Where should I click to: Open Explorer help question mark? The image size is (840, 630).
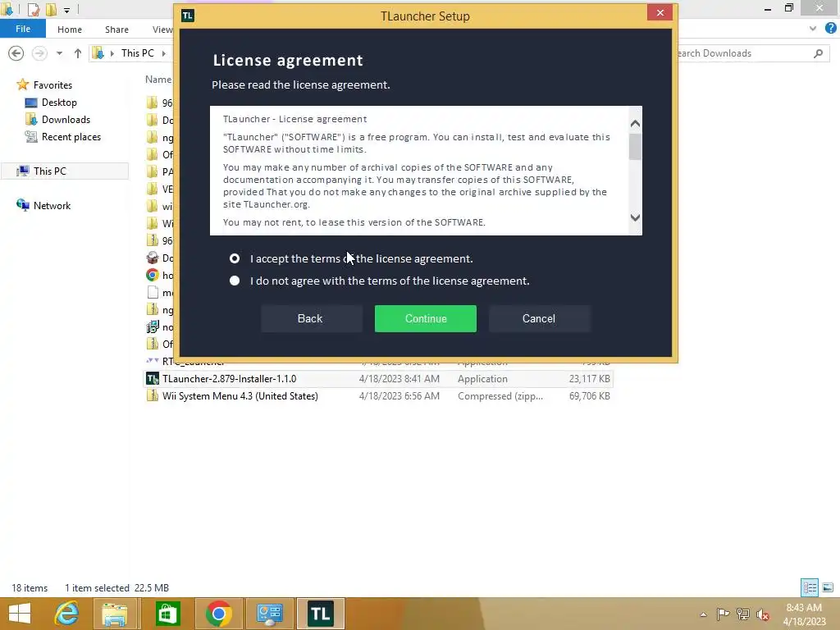[x=831, y=29]
